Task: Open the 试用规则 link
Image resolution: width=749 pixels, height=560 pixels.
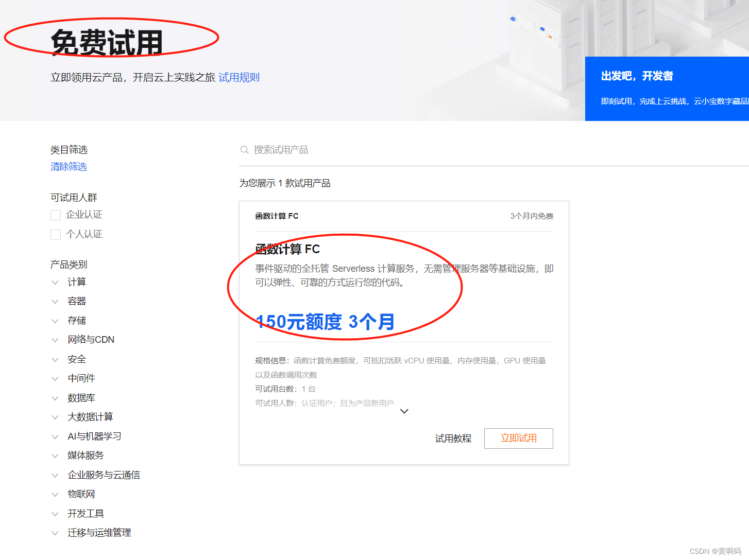Action: click(x=239, y=77)
